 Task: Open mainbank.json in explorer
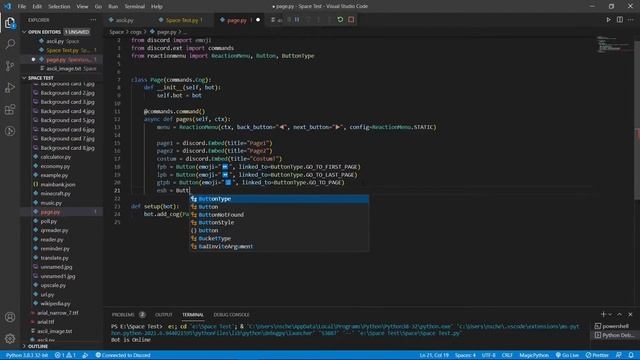pyautogui.click(x=58, y=184)
